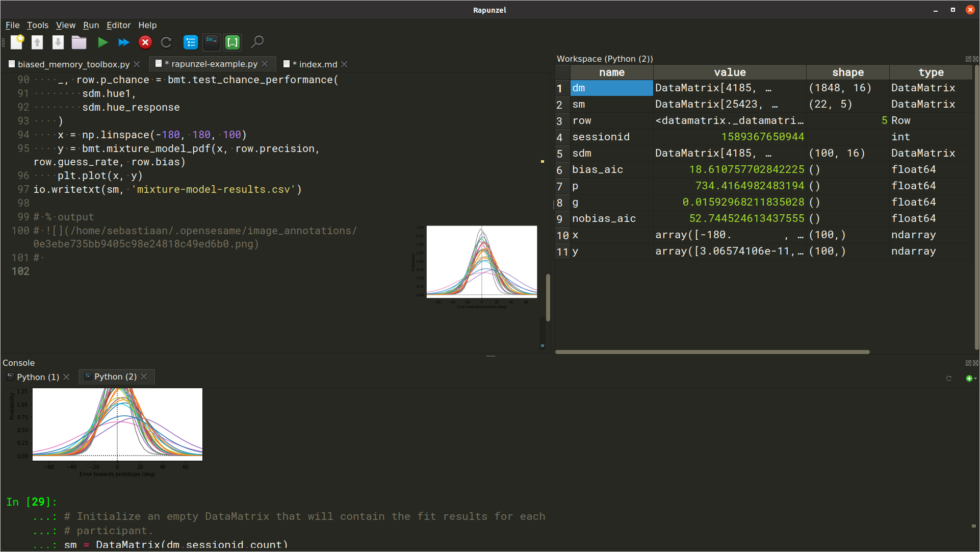This screenshot has width=980, height=552.
Task: Open the Tools menu
Action: click(38, 25)
